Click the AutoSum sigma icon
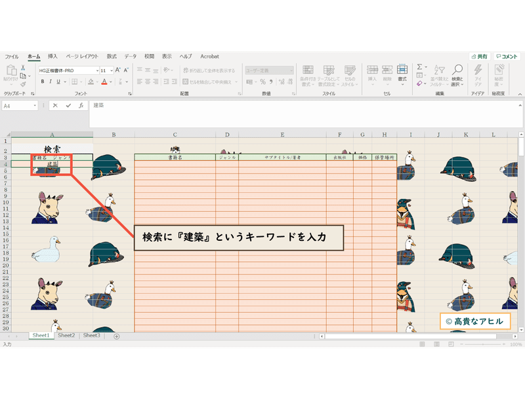Viewport: 525px width, 420px height. (x=419, y=67)
